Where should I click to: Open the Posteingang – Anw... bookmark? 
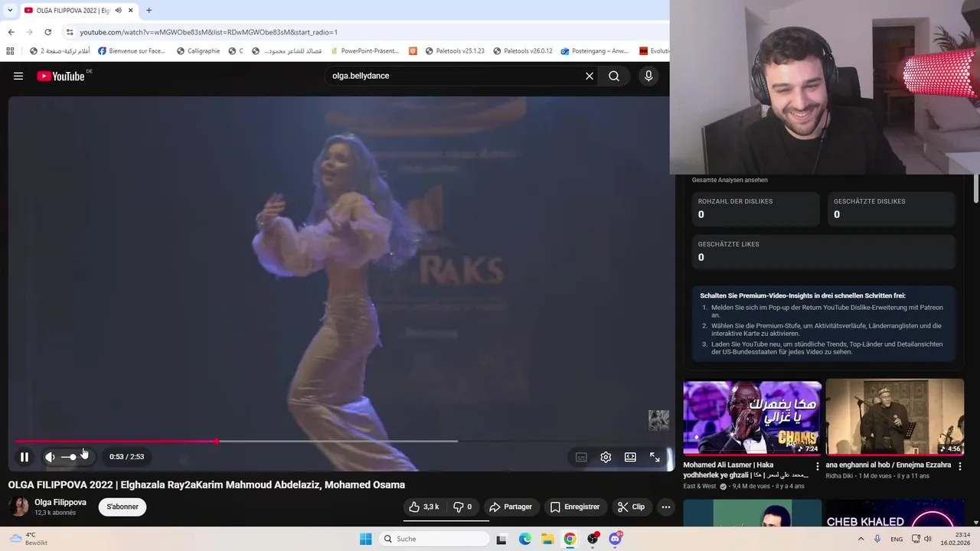pos(595,51)
